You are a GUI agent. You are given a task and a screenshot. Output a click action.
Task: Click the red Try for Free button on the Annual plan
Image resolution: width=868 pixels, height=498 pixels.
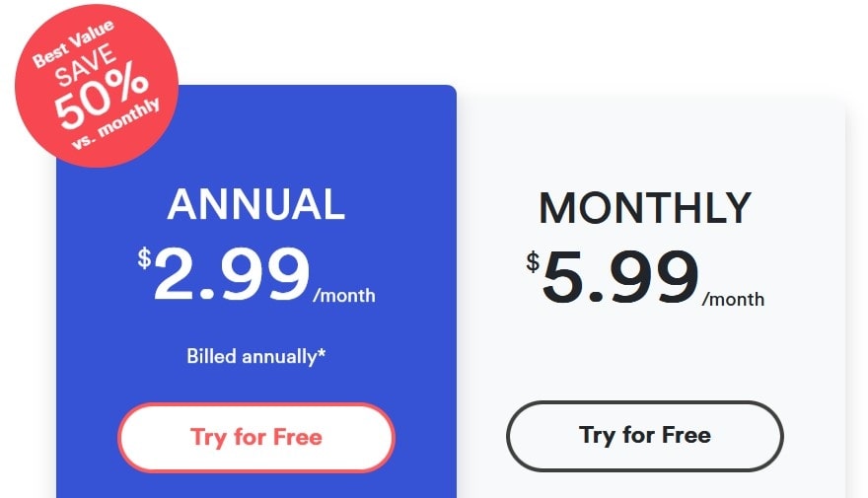(x=256, y=437)
